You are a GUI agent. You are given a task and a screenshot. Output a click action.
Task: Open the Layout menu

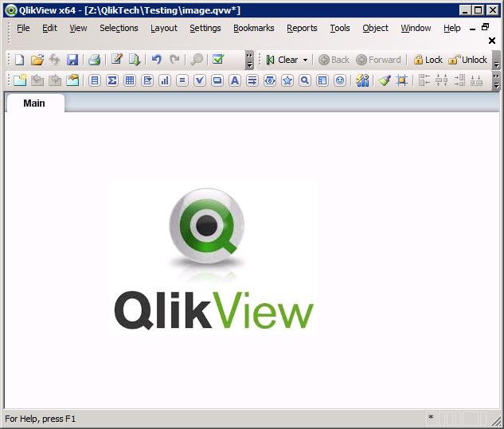164,29
